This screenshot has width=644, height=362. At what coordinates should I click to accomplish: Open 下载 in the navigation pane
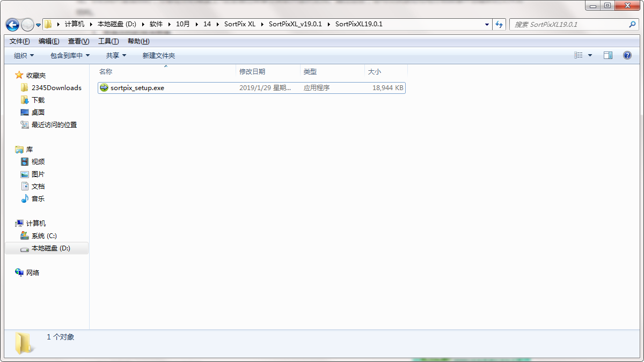(x=38, y=100)
